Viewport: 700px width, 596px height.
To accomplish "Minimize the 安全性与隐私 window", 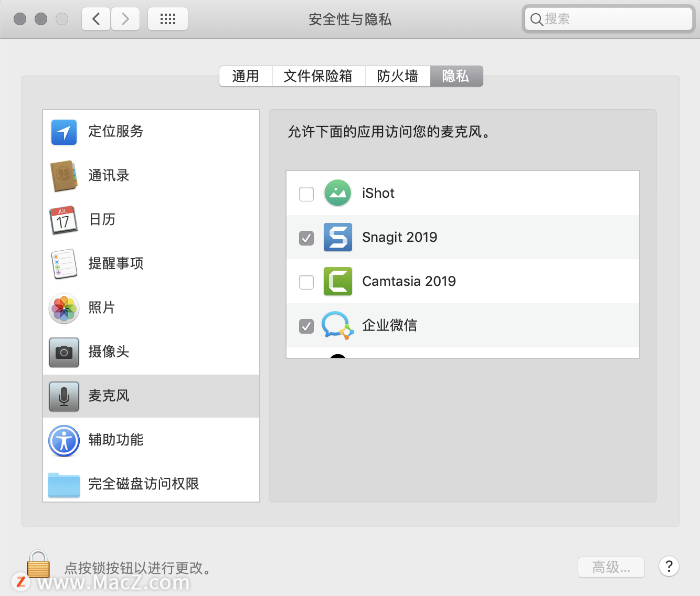I will pos(41,19).
